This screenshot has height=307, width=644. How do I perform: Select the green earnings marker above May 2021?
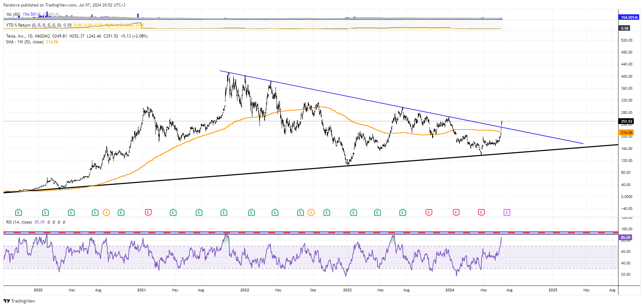pyautogui.click(x=173, y=213)
